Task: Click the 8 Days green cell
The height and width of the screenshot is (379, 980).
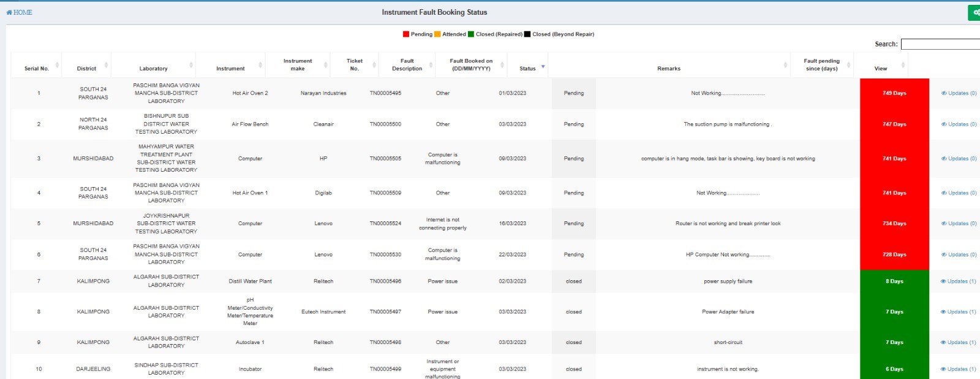Action: [894, 281]
